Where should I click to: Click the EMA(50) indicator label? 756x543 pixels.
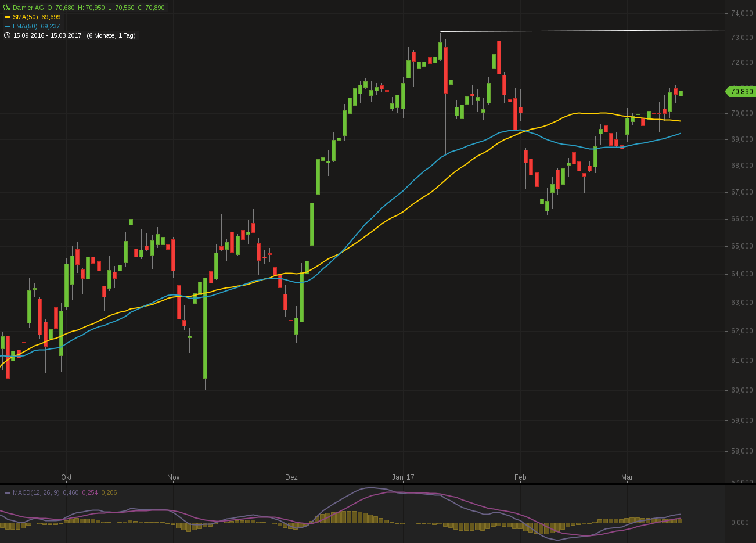point(25,26)
